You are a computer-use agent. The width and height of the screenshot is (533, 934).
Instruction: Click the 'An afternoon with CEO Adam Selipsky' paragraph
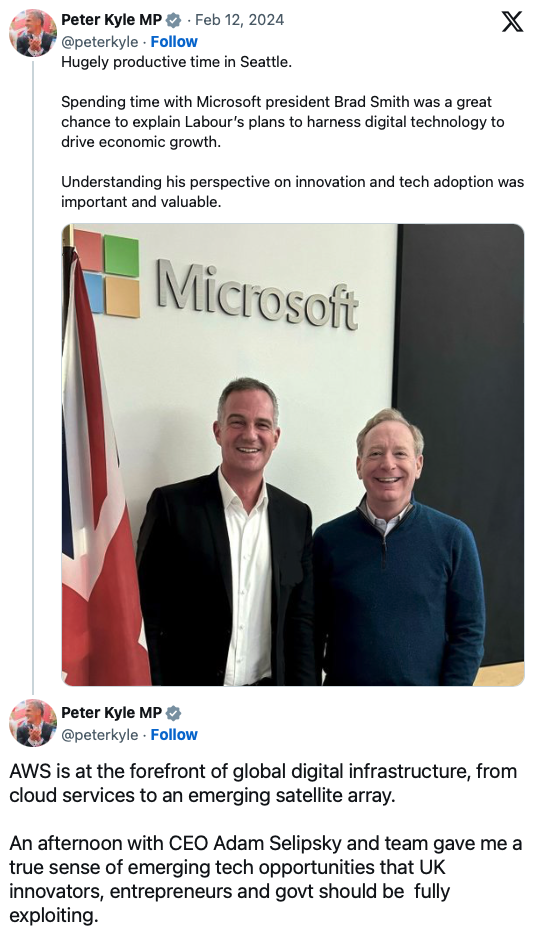[x=266, y=879]
